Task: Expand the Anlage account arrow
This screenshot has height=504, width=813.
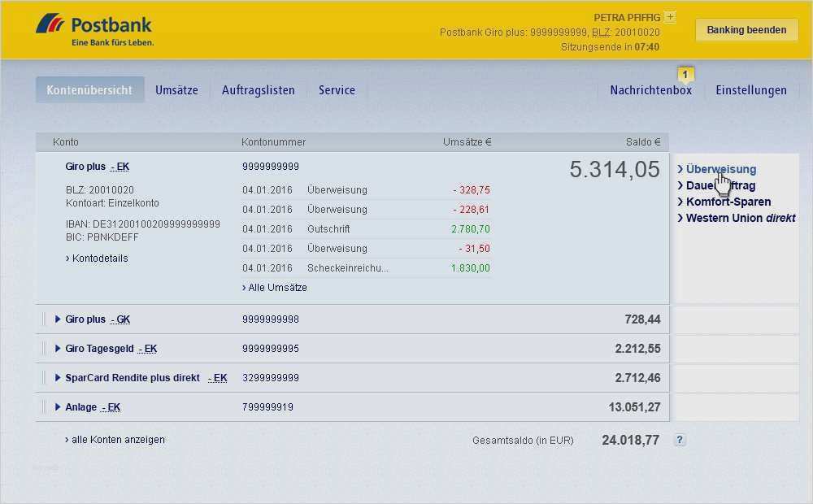Action: (58, 407)
